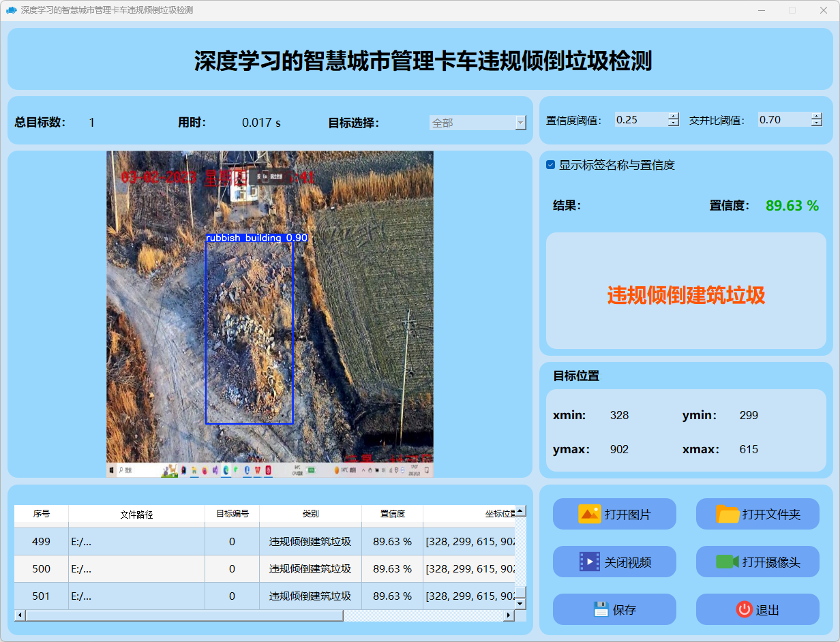
Task: Click the truck app icon in title bar
Action: click(x=11, y=10)
